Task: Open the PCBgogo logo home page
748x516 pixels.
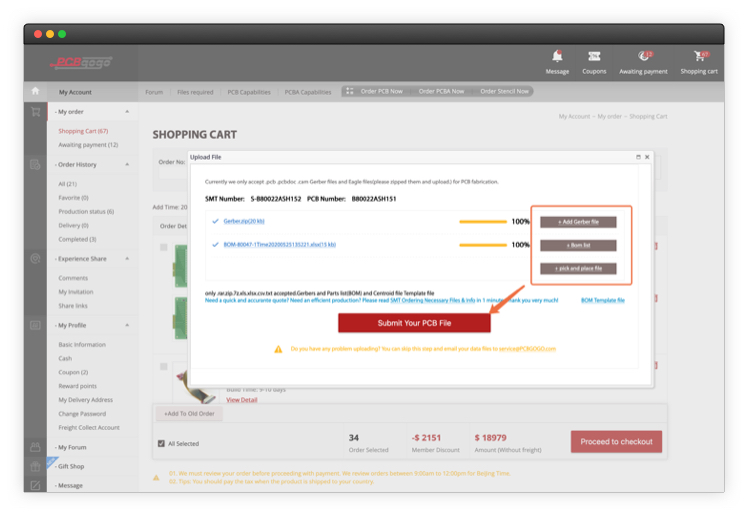Action: [x=81, y=62]
